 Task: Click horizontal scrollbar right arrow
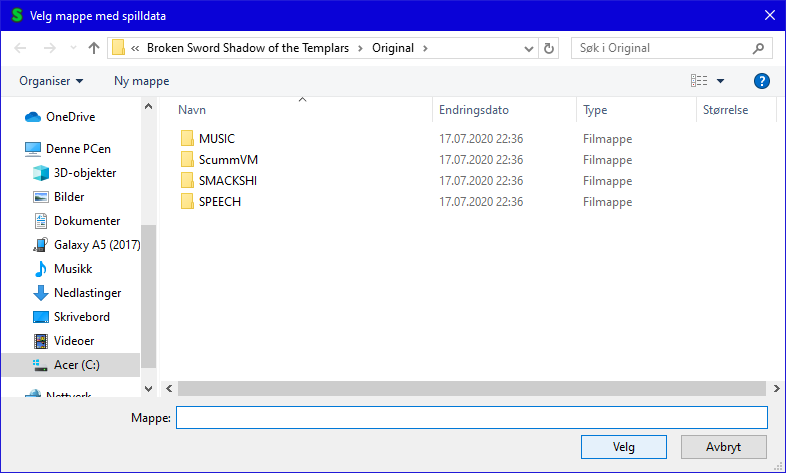776,388
